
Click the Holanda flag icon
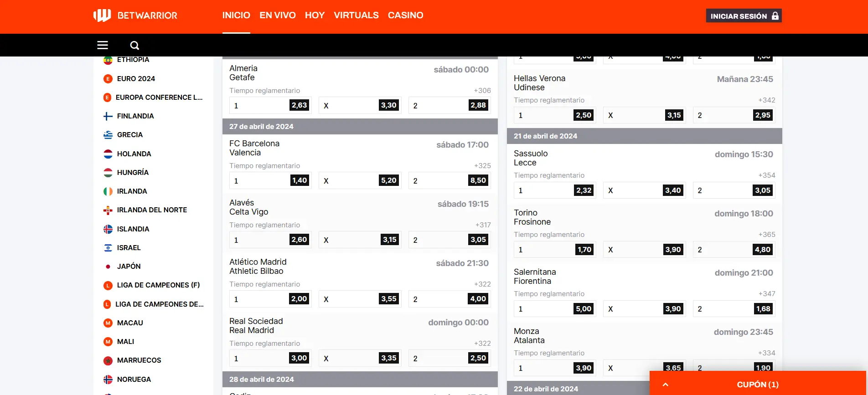(108, 154)
